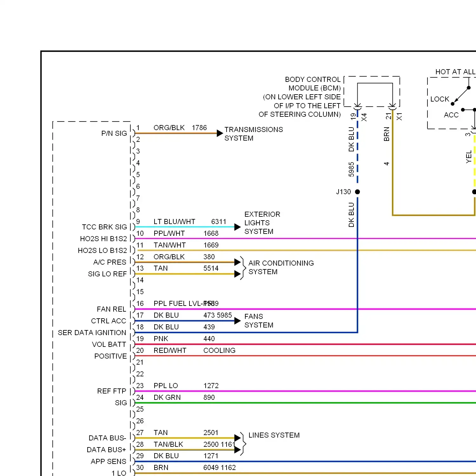This screenshot has width=476, height=476.
Task: Select the 'FAN REL' label
Action: click(111, 309)
